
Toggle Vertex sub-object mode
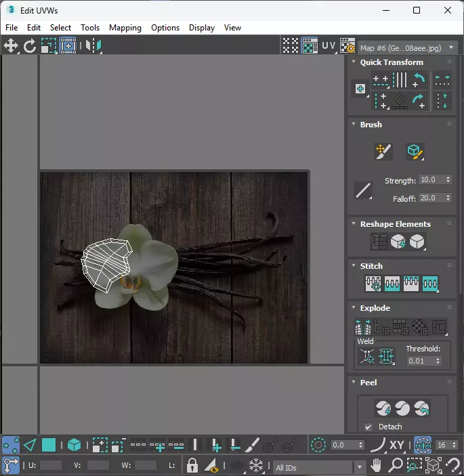click(11, 446)
